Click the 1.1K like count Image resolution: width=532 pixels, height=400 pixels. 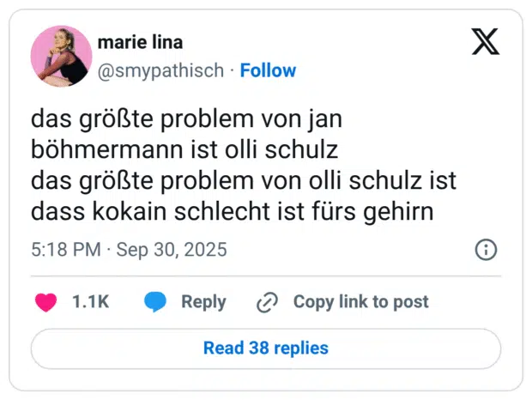90,302
